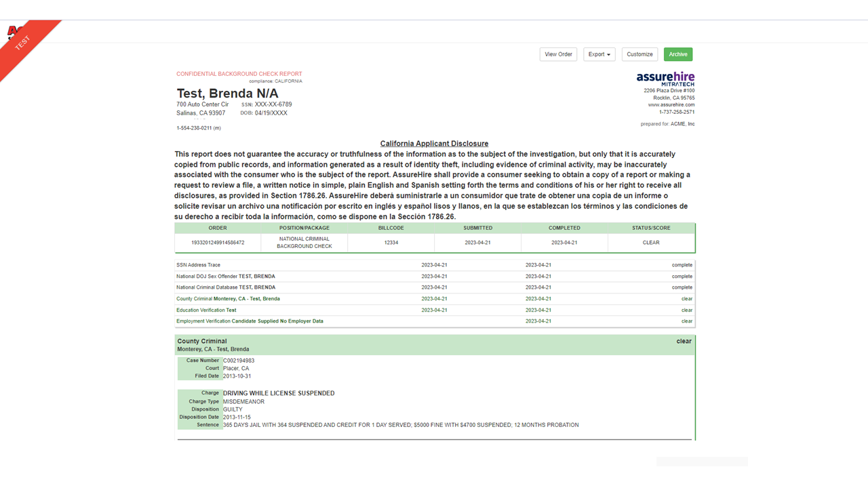The image size is (868, 488).
Task: Open National Criminal Database TEST, BRENDA row
Action: coord(225,287)
